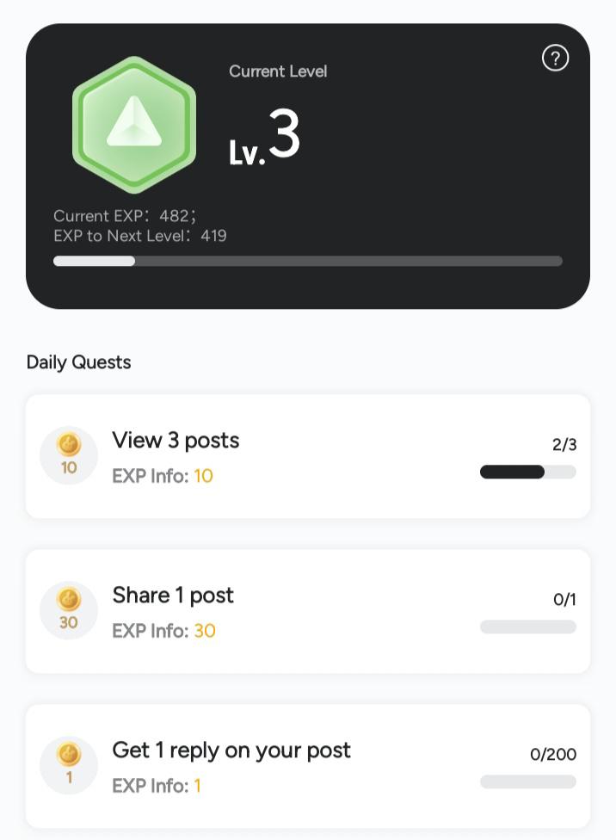
Task: Open the Share 1 post quest
Action: [x=173, y=596]
